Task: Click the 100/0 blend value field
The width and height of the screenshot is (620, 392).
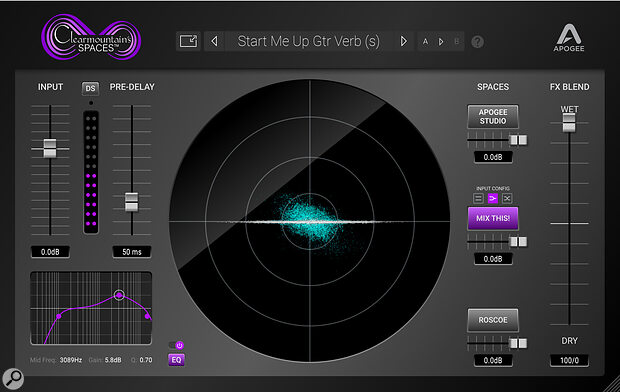Action: point(569,360)
